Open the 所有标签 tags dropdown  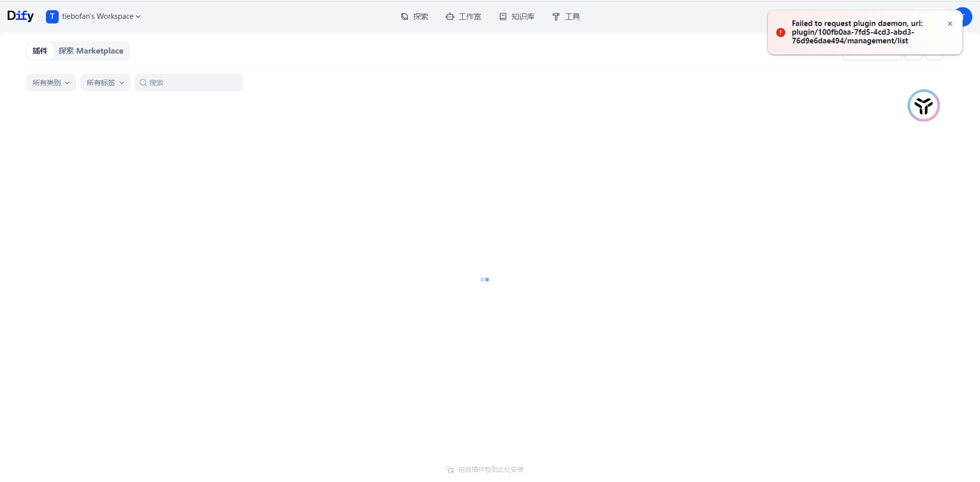tap(105, 83)
